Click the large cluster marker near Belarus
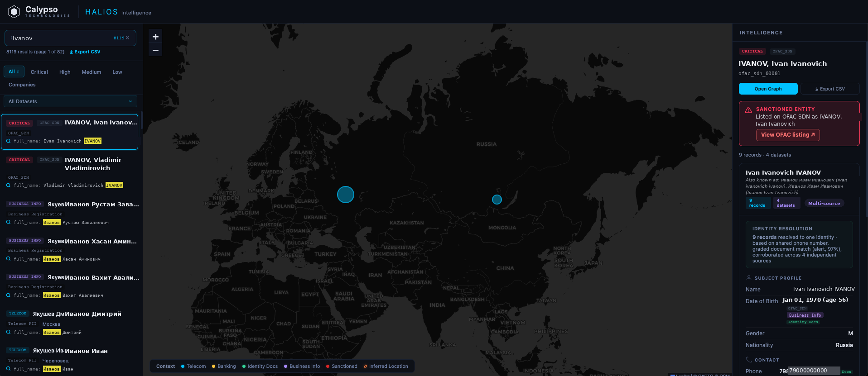This screenshot has width=868, height=376. pos(346,195)
